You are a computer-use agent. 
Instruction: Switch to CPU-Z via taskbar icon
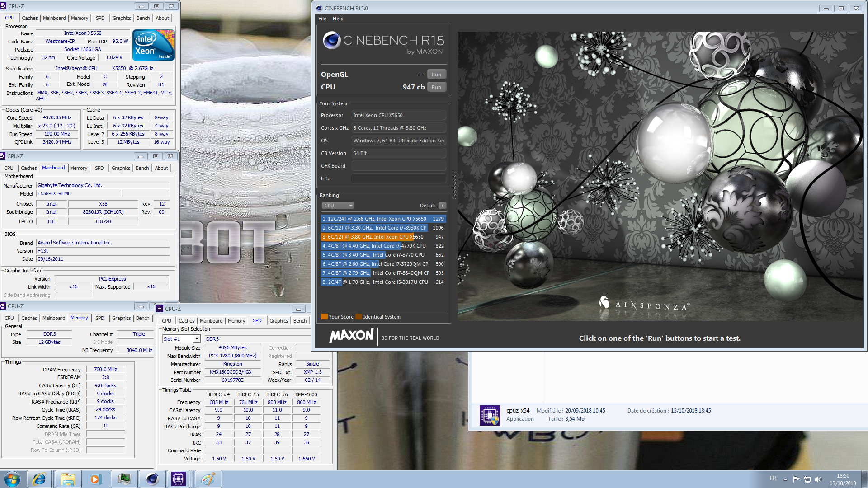tap(179, 479)
